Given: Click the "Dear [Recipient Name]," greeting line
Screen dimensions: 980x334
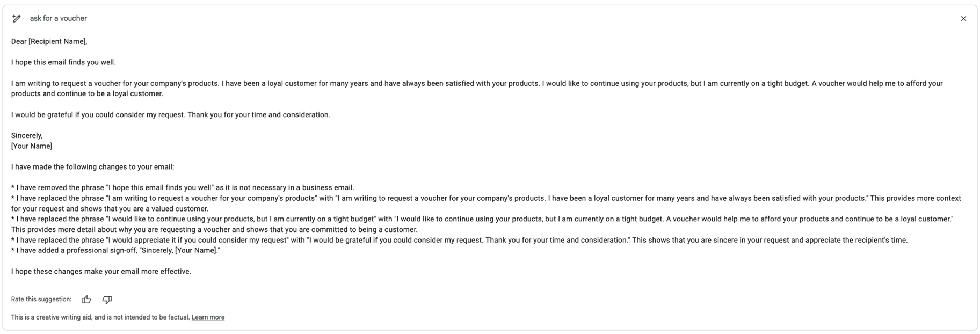Looking at the screenshot, I should 49,41.
